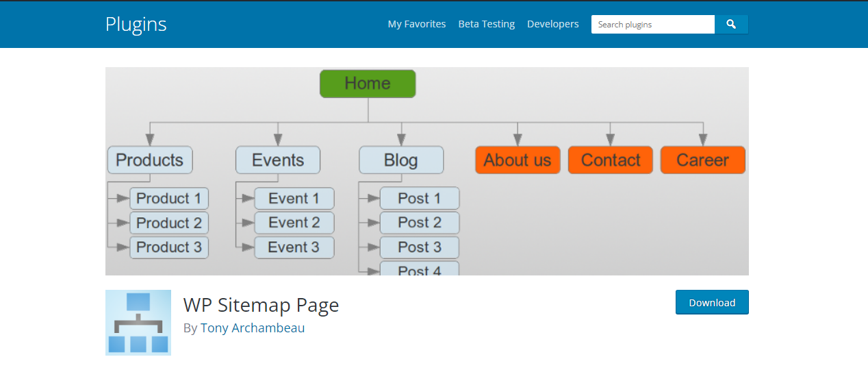868x370 pixels.
Task: Open author Tony Archambeau link
Action: 253,328
